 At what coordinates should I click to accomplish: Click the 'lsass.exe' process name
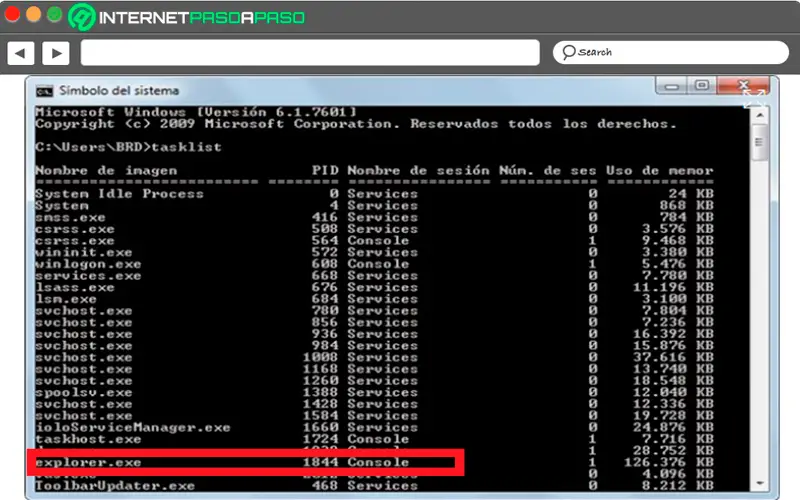pos(75,288)
